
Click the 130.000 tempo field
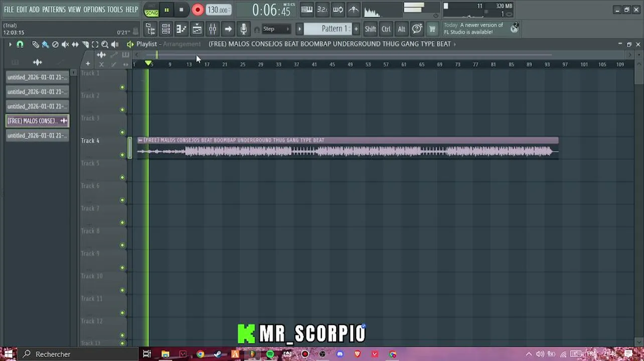[218, 10]
